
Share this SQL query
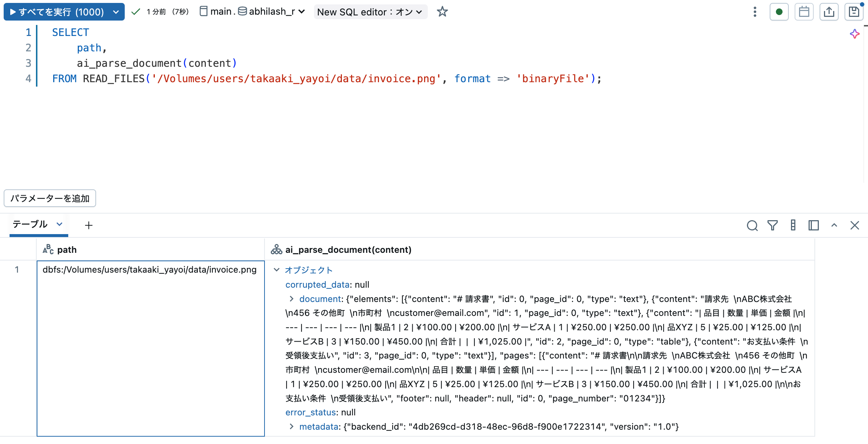pyautogui.click(x=829, y=11)
